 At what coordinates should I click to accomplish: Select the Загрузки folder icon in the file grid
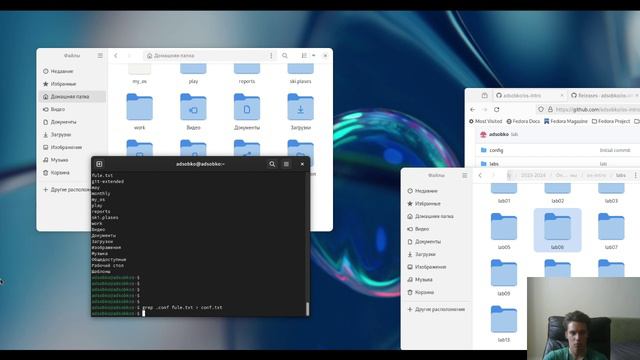point(300,107)
